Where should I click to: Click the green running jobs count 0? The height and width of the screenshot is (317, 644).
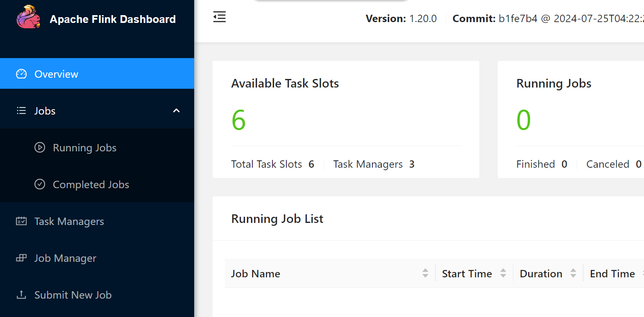coord(524,120)
